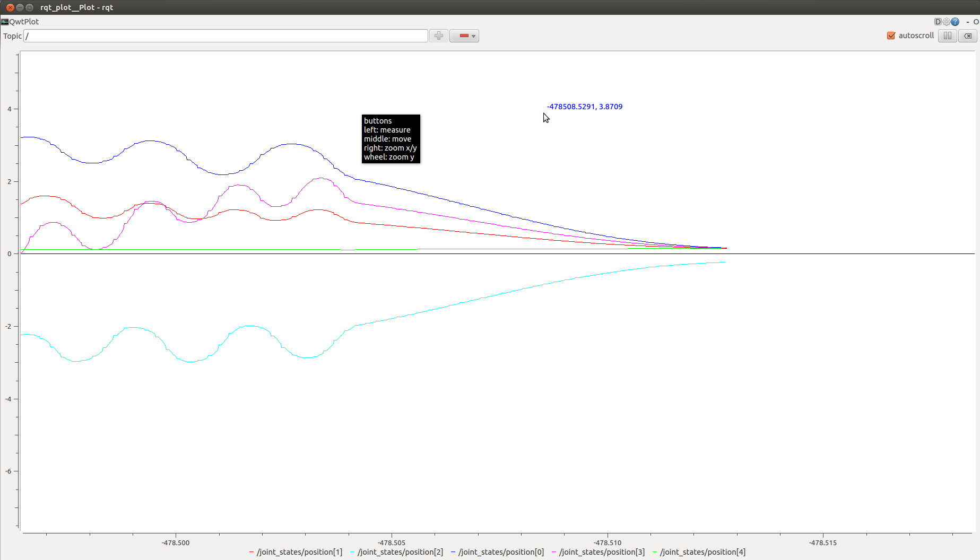This screenshot has height=560, width=980.
Task: Click legend entry /joint_states/position[3]
Action: pos(598,552)
